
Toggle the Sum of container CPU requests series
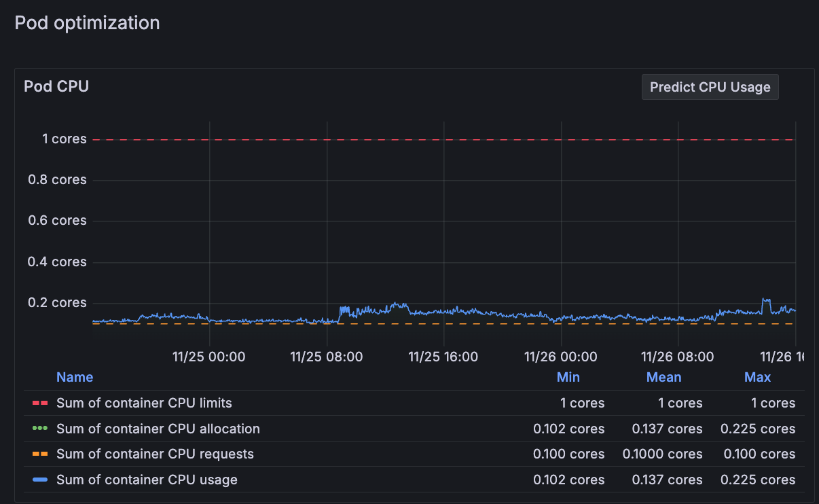pyautogui.click(x=155, y=454)
